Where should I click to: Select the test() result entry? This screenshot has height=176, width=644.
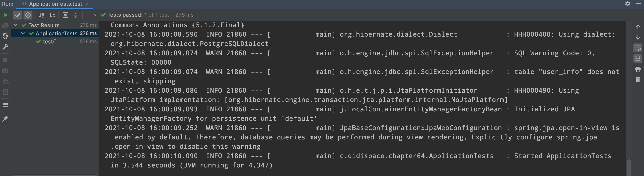tap(50, 42)
